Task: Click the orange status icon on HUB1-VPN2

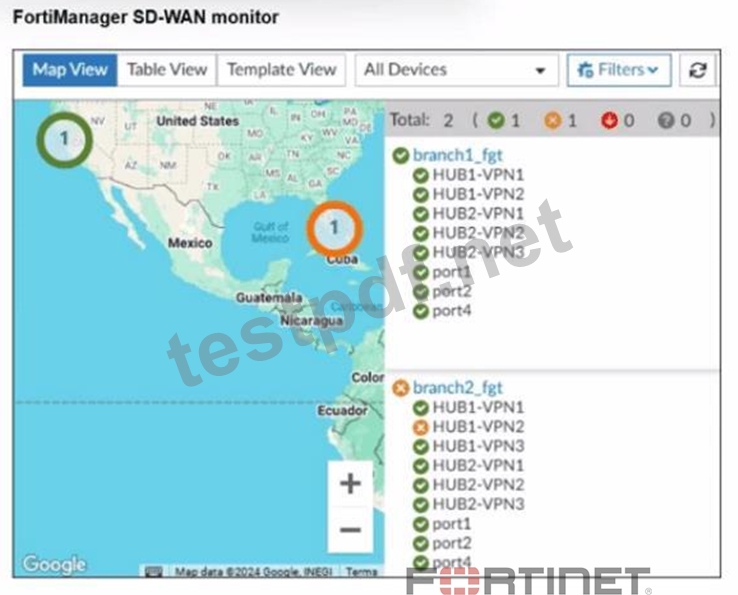Action: click(x=420, y=427)
